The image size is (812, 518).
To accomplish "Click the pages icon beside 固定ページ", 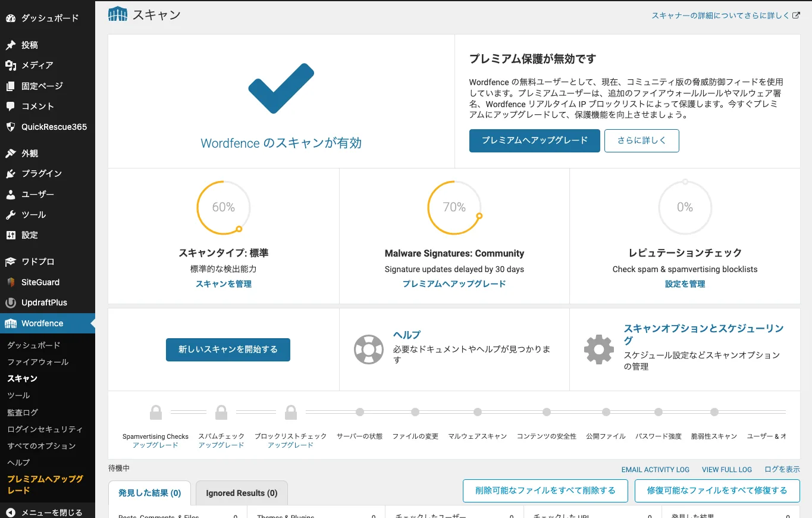I will (10, 86).
